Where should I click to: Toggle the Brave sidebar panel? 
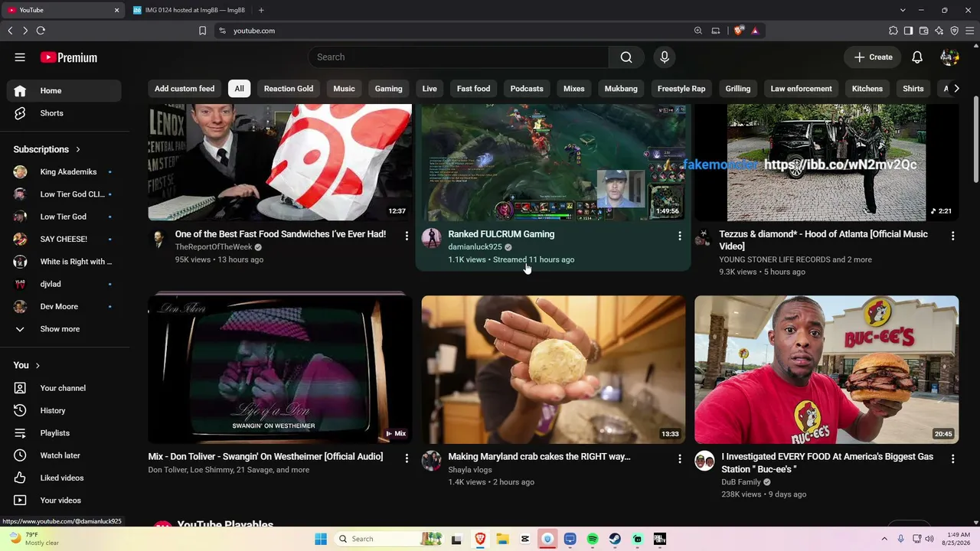pos(909,31)
